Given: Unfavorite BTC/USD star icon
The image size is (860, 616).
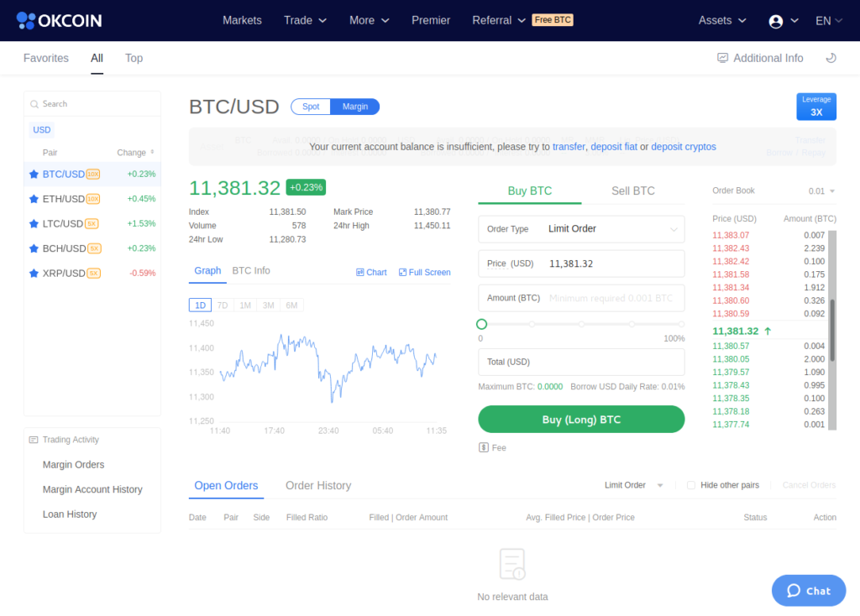Looking at the screenshot, I should coord(34,175).
